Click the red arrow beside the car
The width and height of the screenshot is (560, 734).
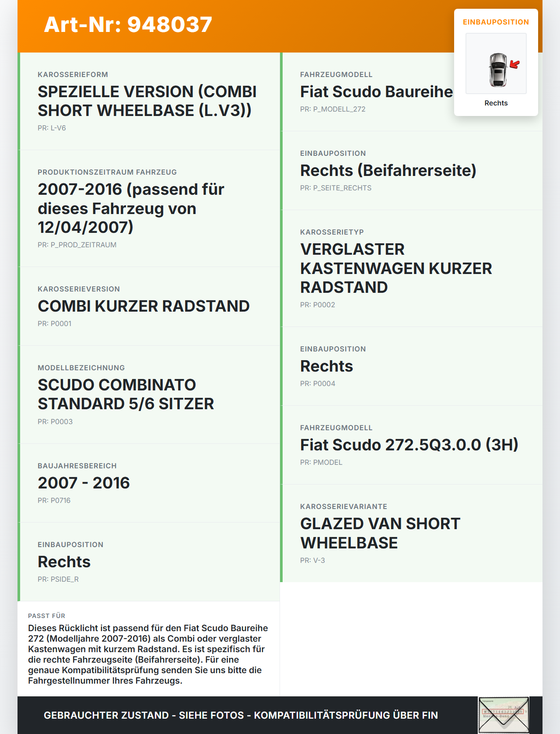pos(515,65)
